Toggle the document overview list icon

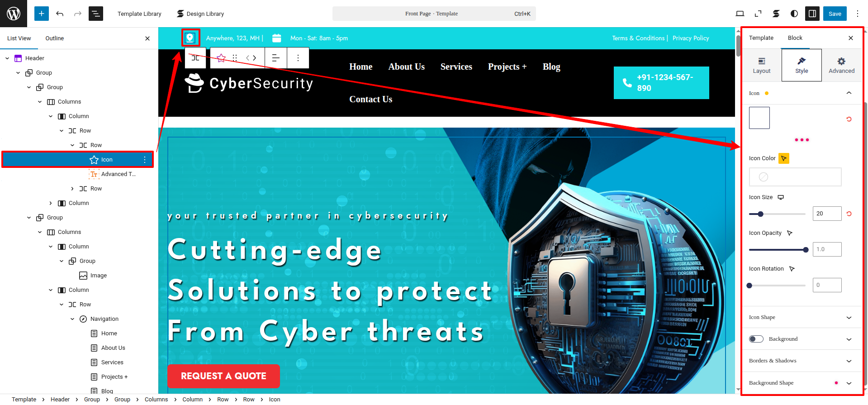pos(96,14)
